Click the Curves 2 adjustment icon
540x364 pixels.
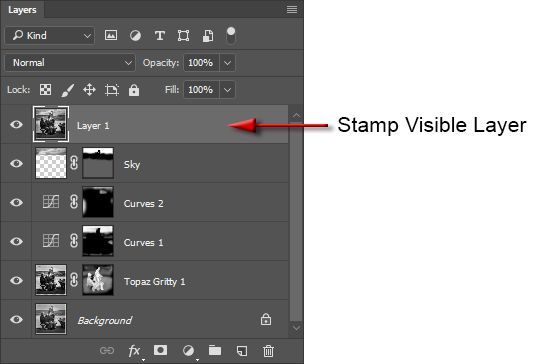51,202
